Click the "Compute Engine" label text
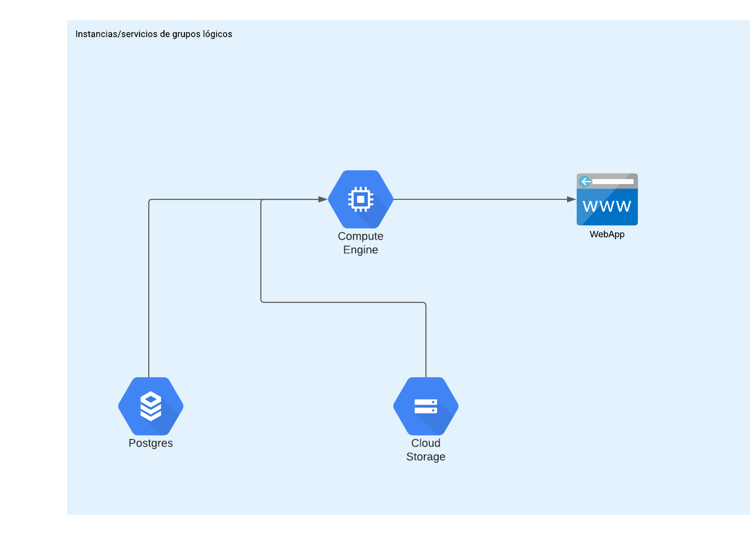 pos(361,243)
